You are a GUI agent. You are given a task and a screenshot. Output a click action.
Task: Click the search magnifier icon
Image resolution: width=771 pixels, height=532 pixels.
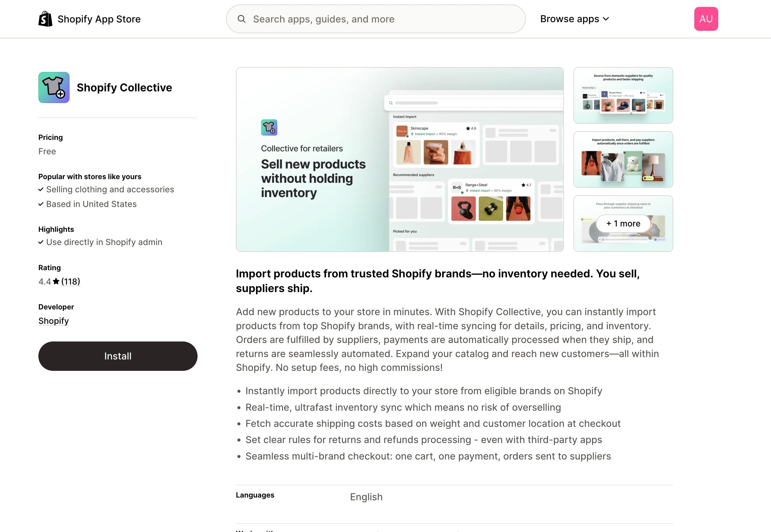(241, 19)
